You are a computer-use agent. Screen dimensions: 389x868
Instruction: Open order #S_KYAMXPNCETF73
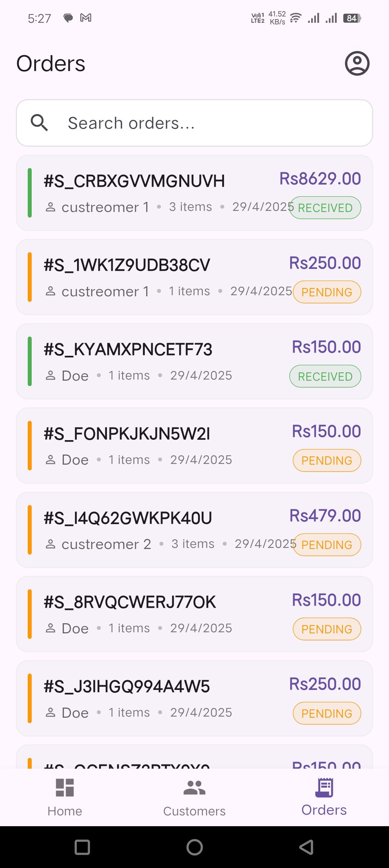[x=128, y=350]
